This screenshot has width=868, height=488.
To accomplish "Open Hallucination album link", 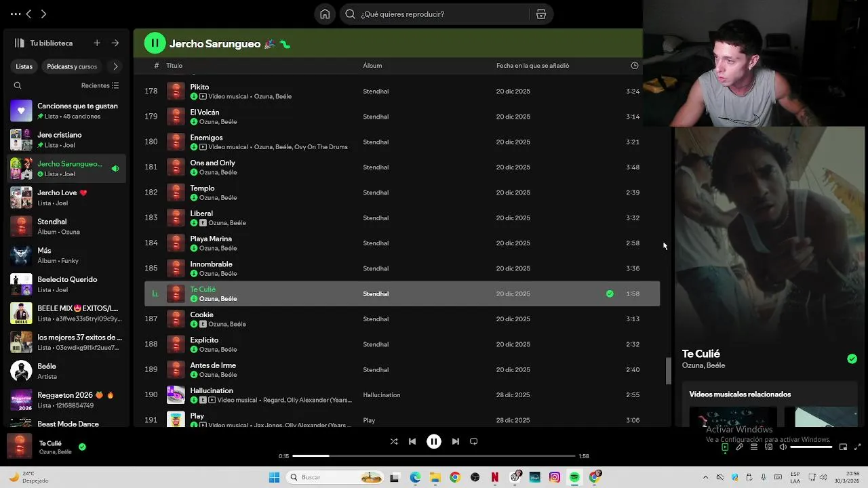I will [382, 395].
